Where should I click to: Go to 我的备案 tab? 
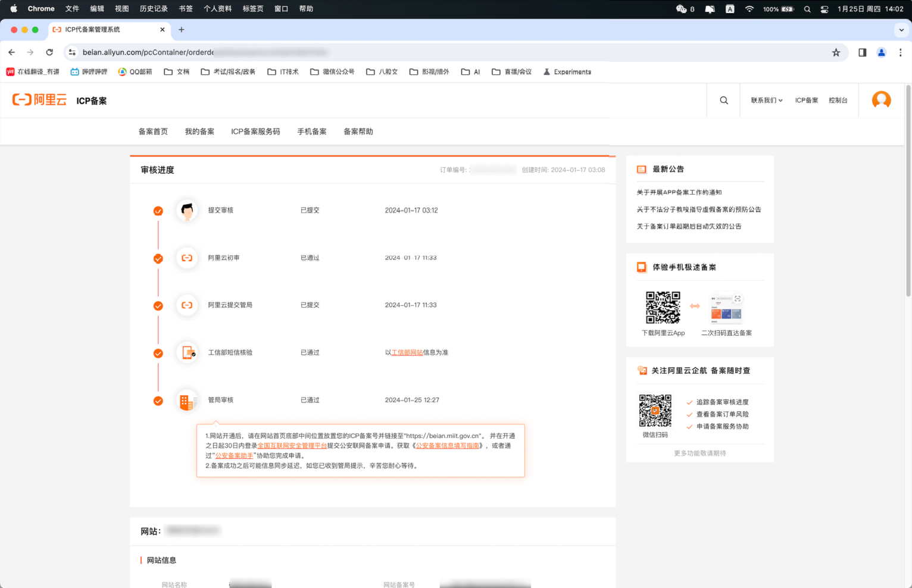click(x=199, y=132)
